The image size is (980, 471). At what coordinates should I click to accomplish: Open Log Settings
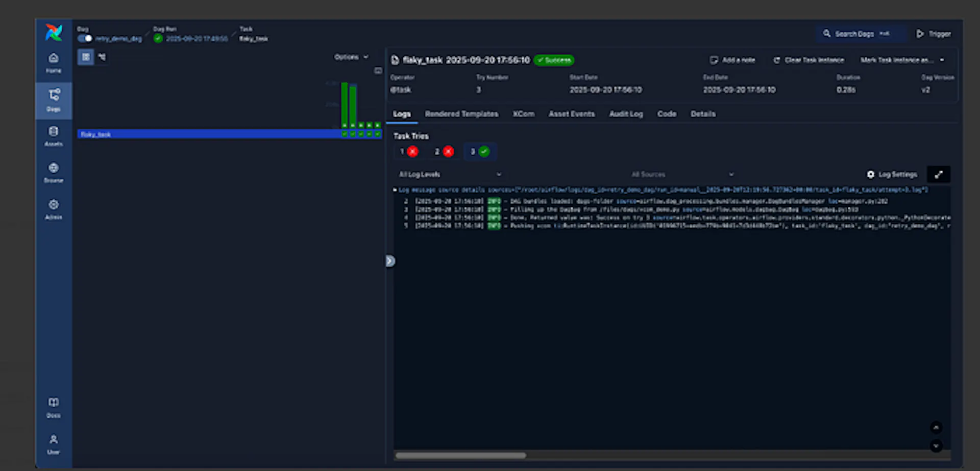click(892, 174)
